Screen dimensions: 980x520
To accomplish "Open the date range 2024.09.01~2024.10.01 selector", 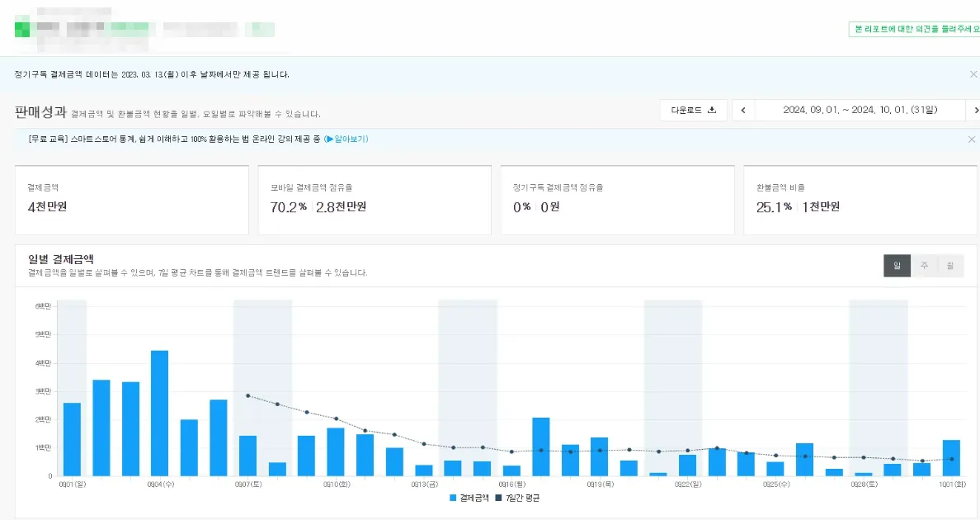I will click(860, 109).
